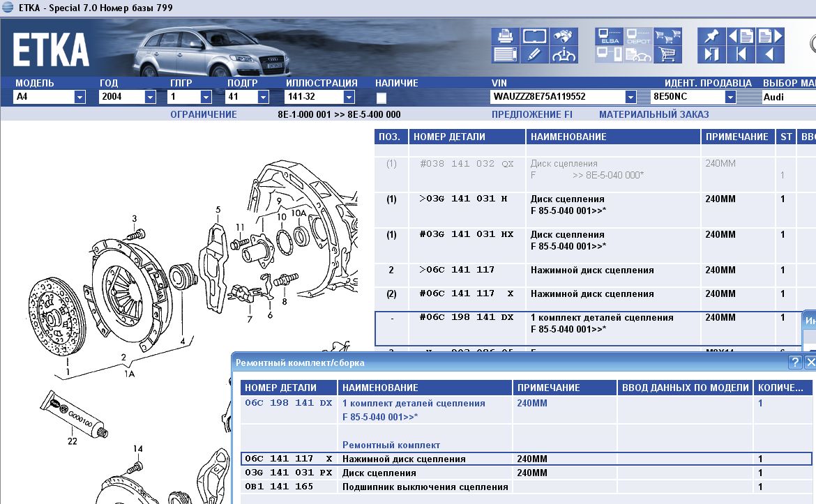This screenshot has height=504, width=816.
Task: Click ПРИМЕЧАНИЕ header in main table
Action: tap(737, 137)
